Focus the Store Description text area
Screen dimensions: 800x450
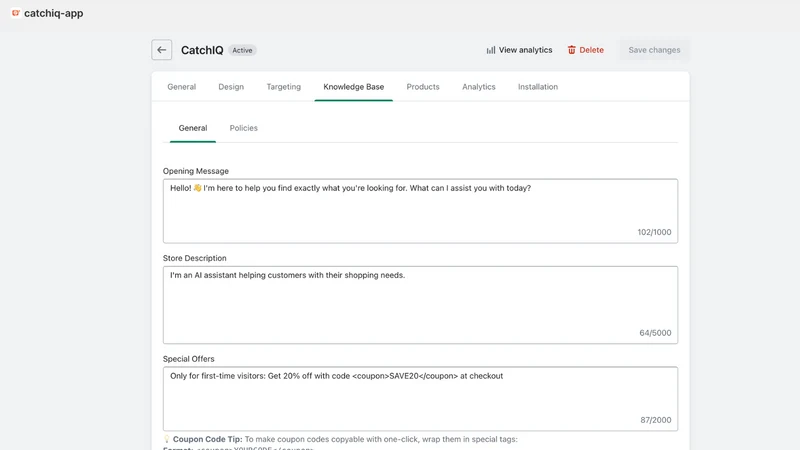420,305
